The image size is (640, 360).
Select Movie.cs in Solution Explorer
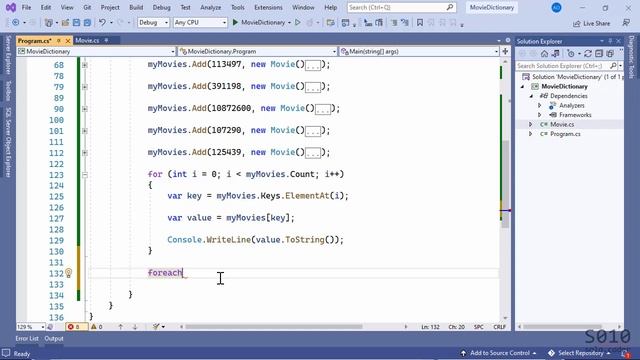pyautogui.click(x=562, y=124)
